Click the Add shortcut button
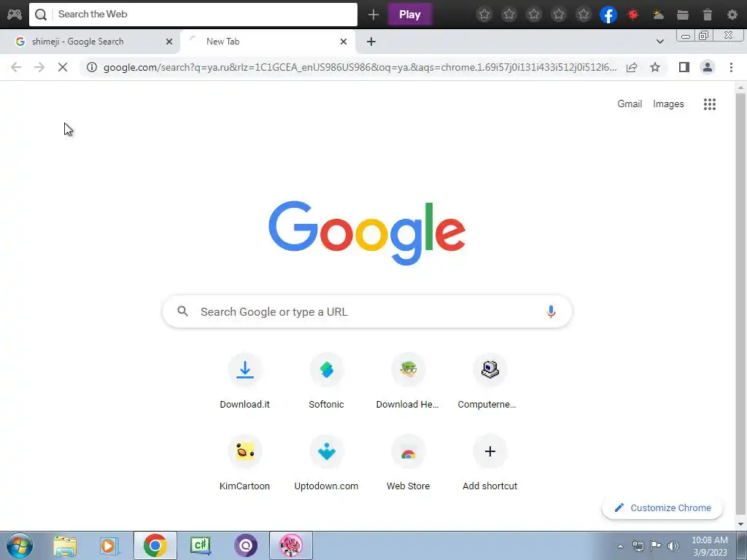 [489, 463]
